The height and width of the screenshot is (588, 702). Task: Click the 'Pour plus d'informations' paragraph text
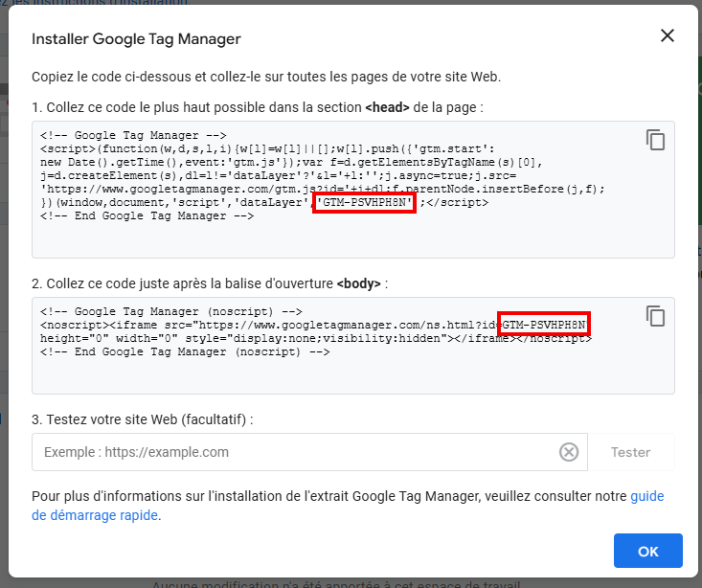coord(326,496)
